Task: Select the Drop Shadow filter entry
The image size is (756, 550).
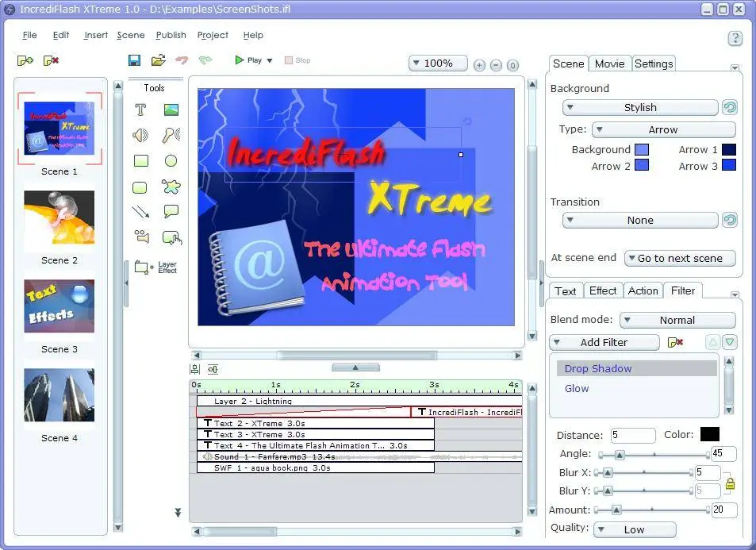Action: pos(636,368)
